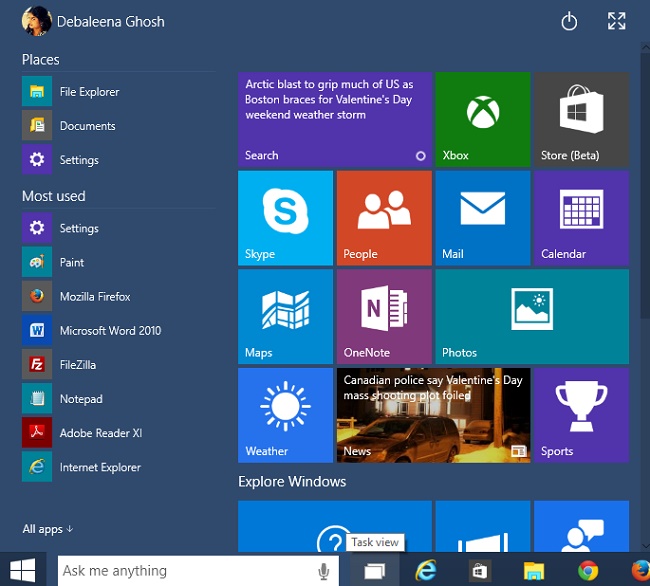Expand the All apps list

[x=48, y=529]
